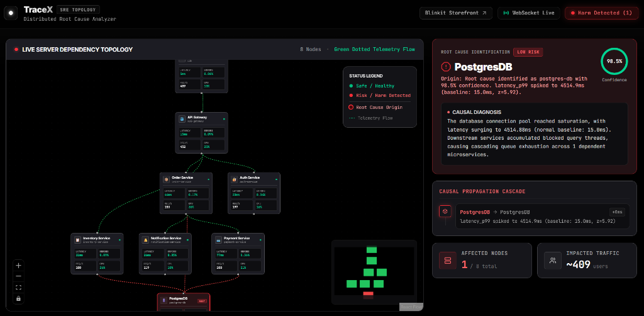644x316 pixels.
Task: Click the ROOT badge on PostgresDB node
Action: [x=202, y=301]
